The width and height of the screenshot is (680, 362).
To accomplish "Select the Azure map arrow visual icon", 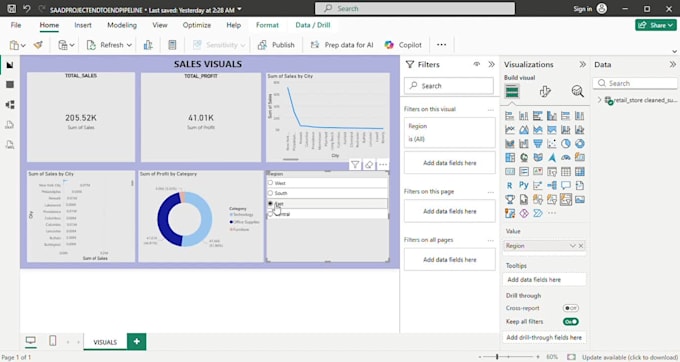I will pyautogui.click(x=552, y=157).
